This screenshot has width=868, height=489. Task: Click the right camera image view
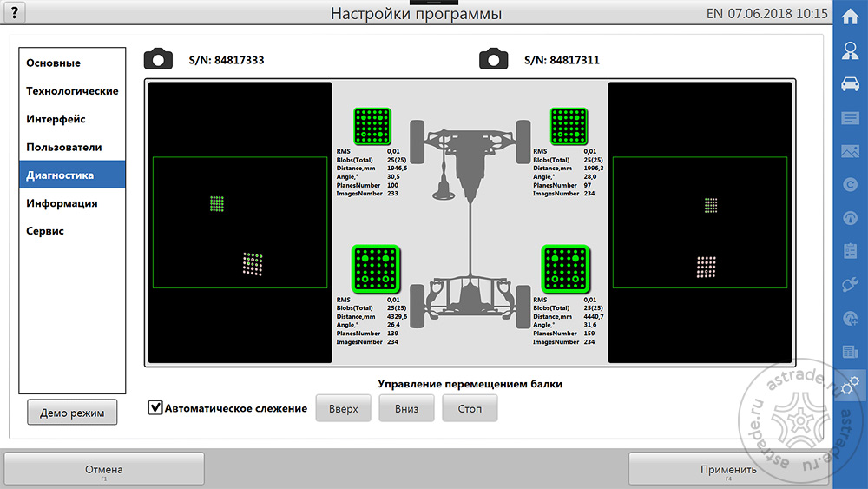pyautogui.click(x=700, y=222)
